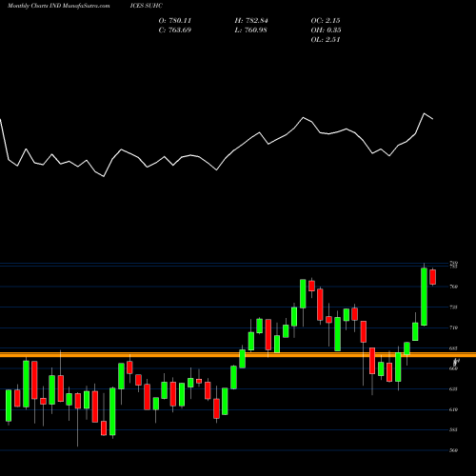
Task: Select the close value 'C: 763.69'
Action: tap(175, 30)
